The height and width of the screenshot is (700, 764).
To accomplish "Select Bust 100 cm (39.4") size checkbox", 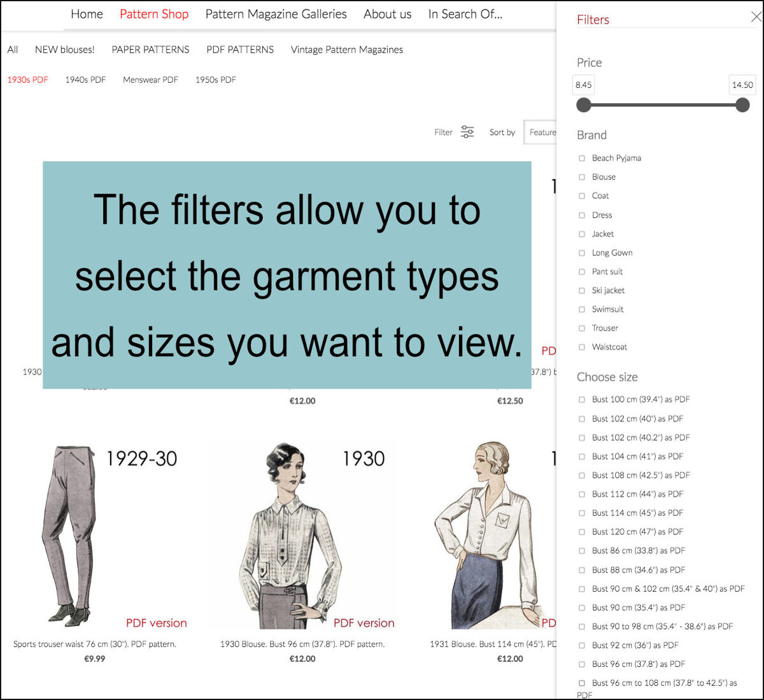I will [582, 399].
